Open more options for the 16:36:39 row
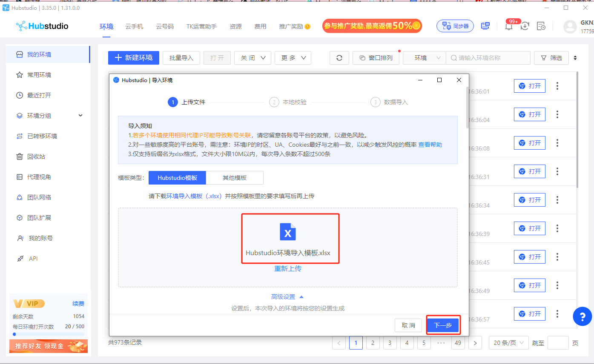The width and height of the screenshot is (594, 364). 557,228
